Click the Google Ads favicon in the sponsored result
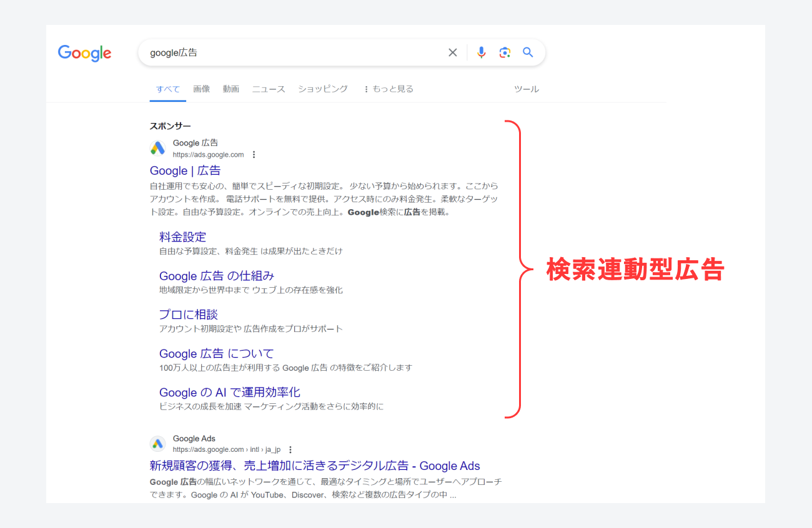812x528 pixels. point(157,149)
